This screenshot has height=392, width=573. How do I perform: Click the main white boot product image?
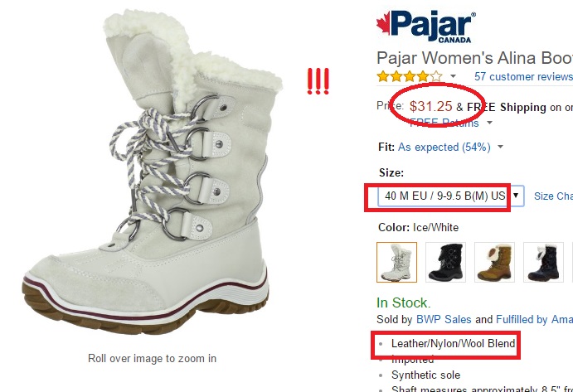[152, 172]
